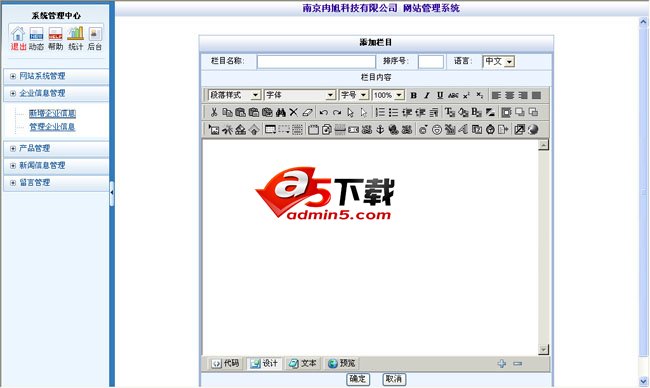
Task: Open 管理企业信息 link
Action: [x=52, y=127]
